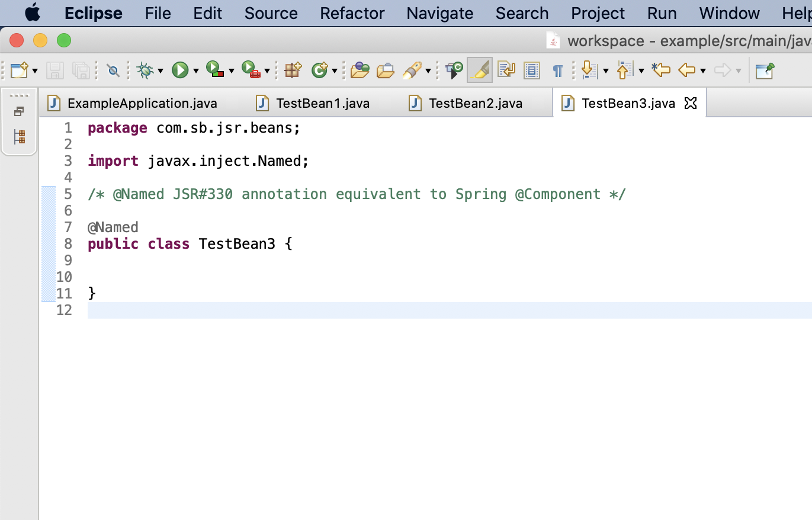Switch to the ExampleApplication.java tab
812x520 pixels.
[x=142, y=103]
